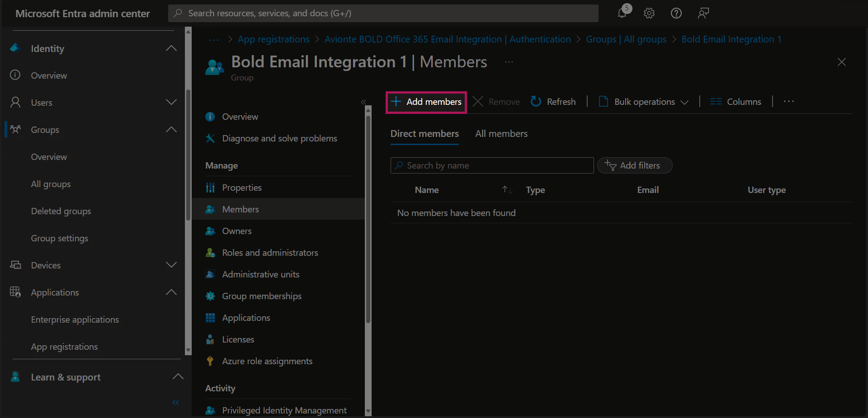Collapse the Identity navigation section
The image size is (868, 418).
point(171,48)
